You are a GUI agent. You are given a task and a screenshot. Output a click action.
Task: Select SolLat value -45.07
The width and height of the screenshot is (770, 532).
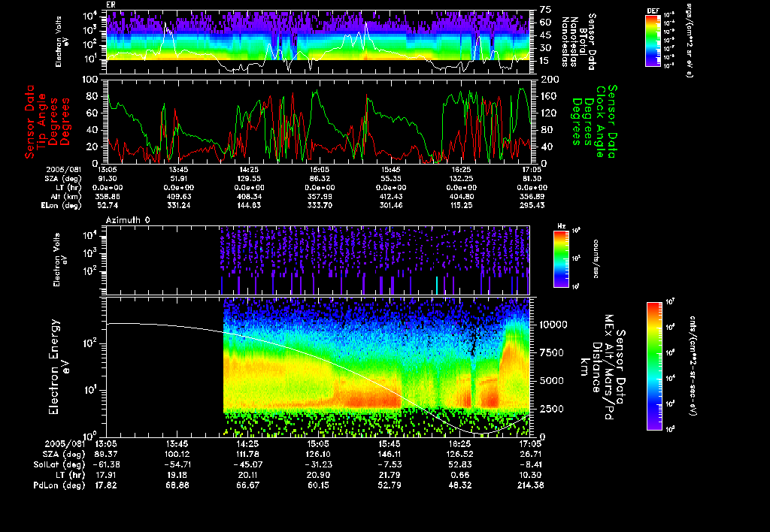click(x=248, y=465)
